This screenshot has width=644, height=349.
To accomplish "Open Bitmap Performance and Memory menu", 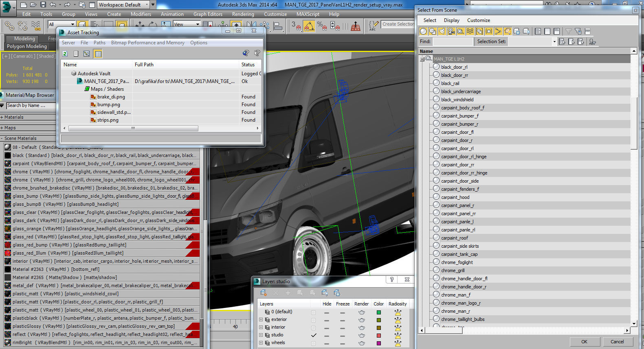I will point(148,43).
